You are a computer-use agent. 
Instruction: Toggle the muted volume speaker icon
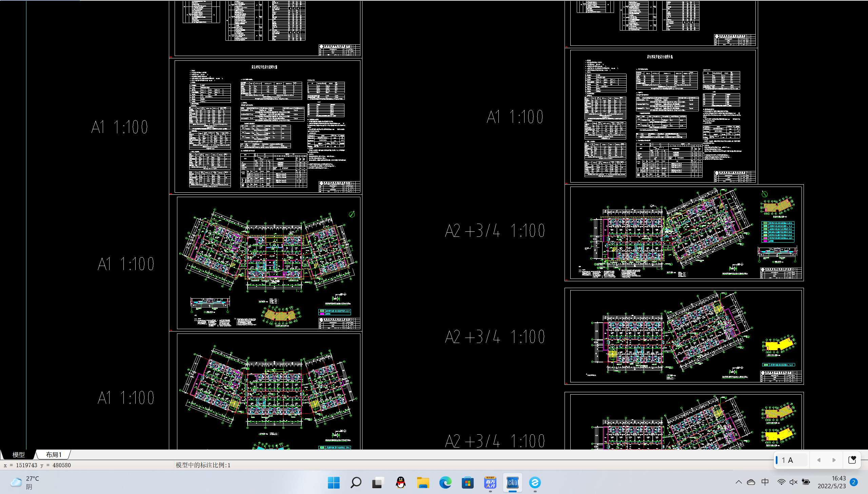(793, 482)
